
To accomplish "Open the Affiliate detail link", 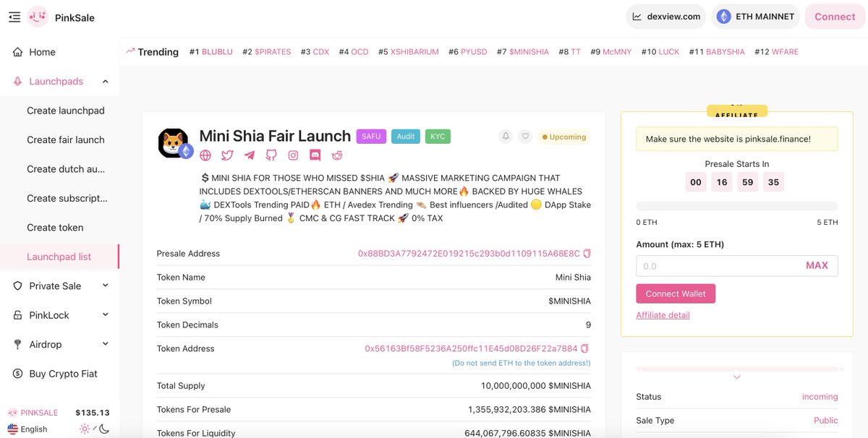I will tap(663, 315).
